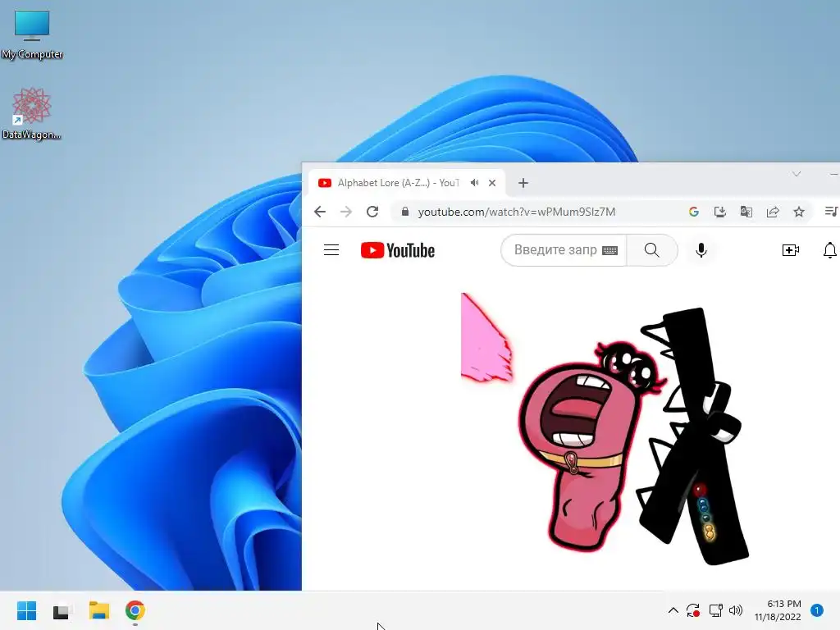Go to YouTube home via logo
Image resolution: width=840 pixels, height=630 pixels.
(398, 250)
